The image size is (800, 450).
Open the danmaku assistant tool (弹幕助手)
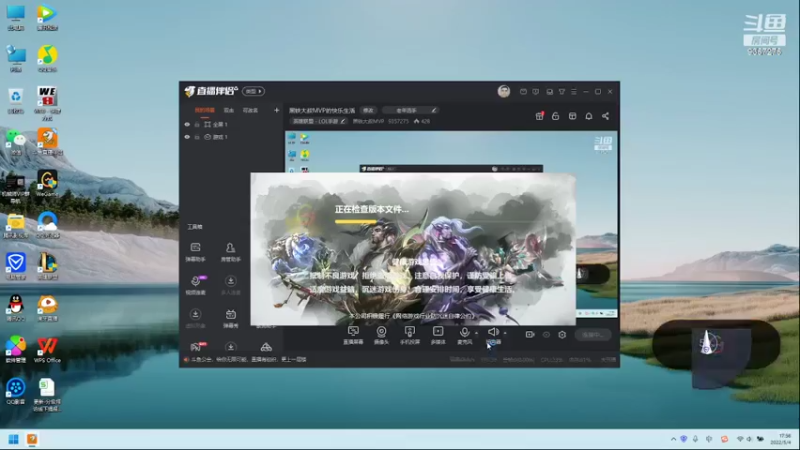pos(195,252)
